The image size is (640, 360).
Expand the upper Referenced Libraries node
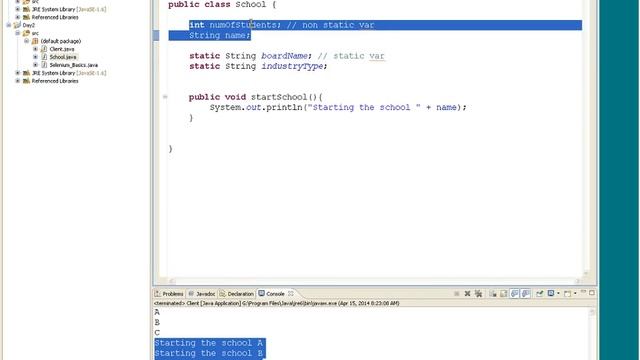[18, 17]
